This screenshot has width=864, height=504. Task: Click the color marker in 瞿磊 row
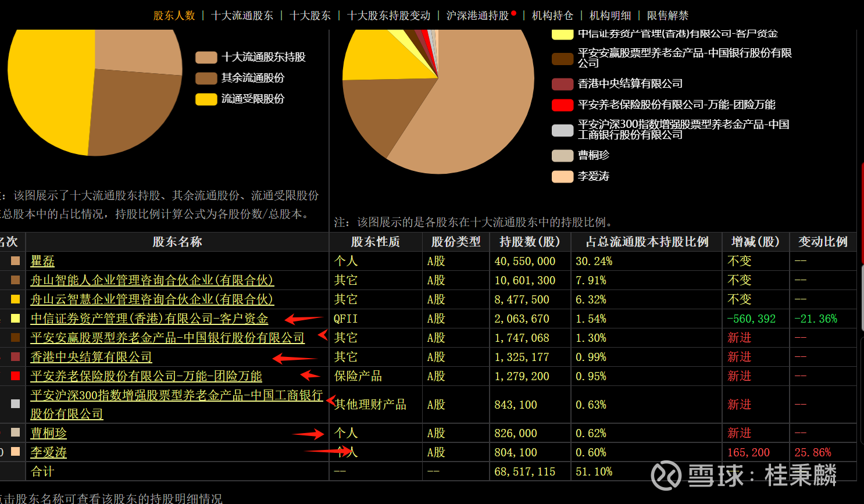pyautogui.click(x=16, y=261)
